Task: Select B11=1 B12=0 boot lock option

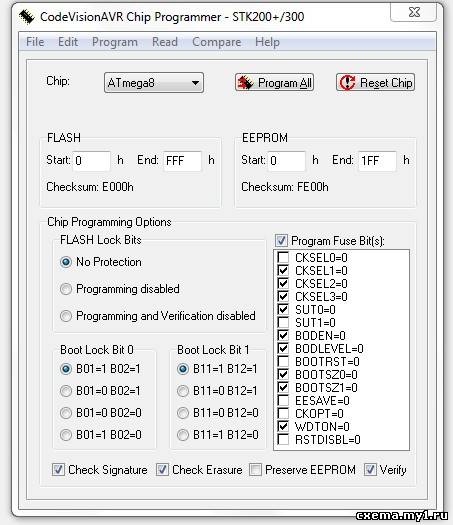Action: click(218, 435)
